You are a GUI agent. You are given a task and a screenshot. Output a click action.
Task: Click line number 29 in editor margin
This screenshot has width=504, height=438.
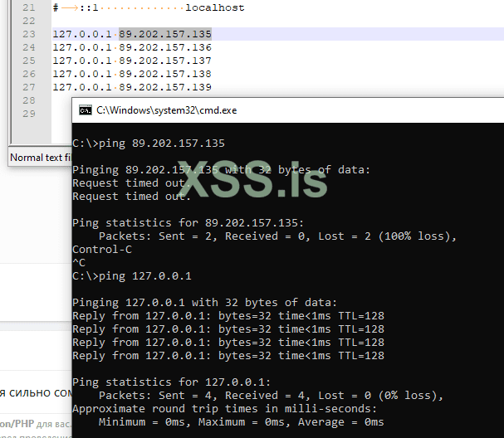coord(29,114)
